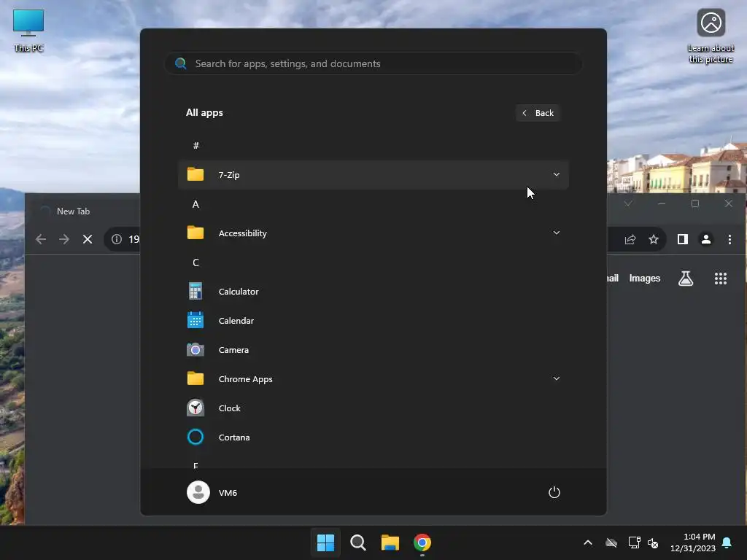This screenshot has height=560, width=747.
Task: Open File Explorer from the taskbar
Action: coord(390,542)
